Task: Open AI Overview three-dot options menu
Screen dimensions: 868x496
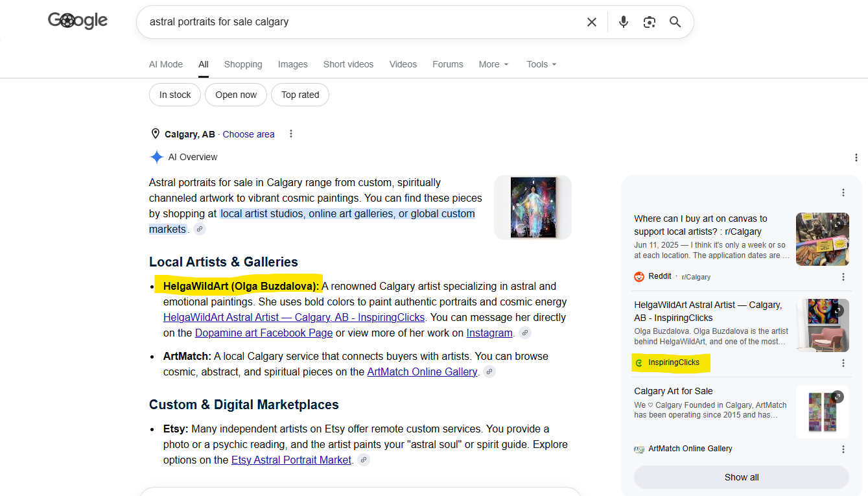Action: click(856, 158)
